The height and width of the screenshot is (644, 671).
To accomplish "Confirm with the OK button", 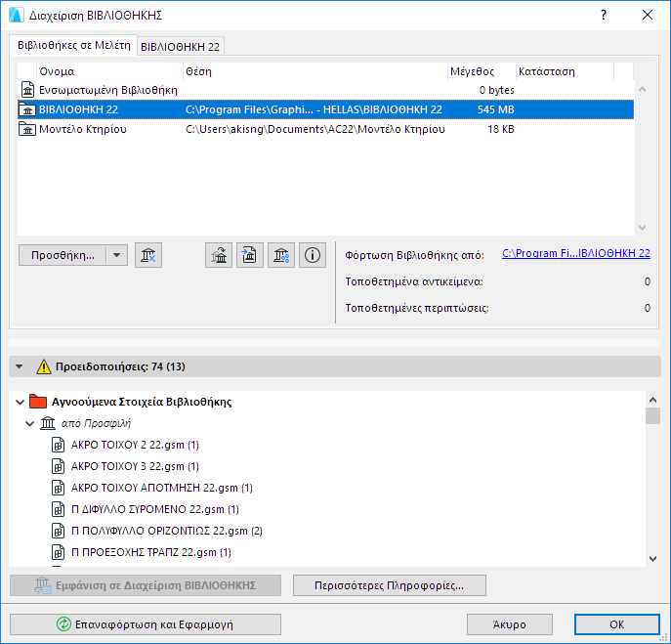I will [616, 624].
